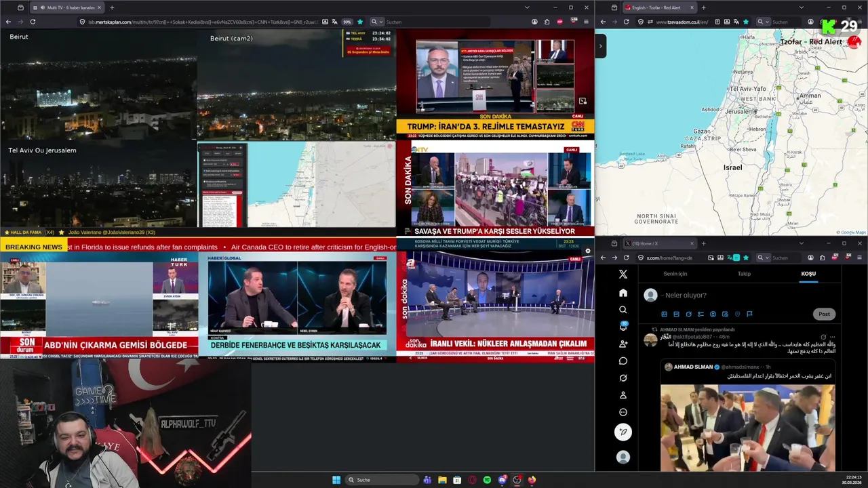Click the shield icon in Tzofar address bar
The width and height of the screenshot is (868, 488).
tap(639, 22)
